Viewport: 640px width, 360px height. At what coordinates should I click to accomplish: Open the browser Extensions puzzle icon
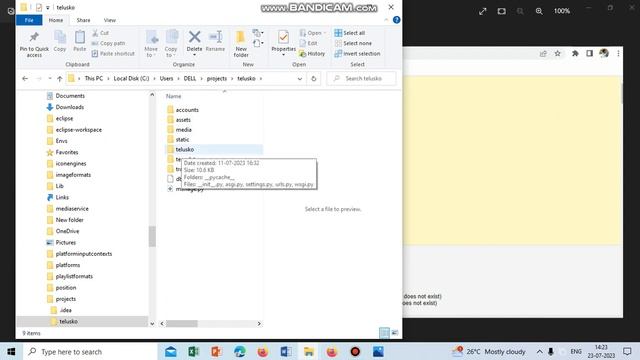pyautogui.click(x=575, y=53)
